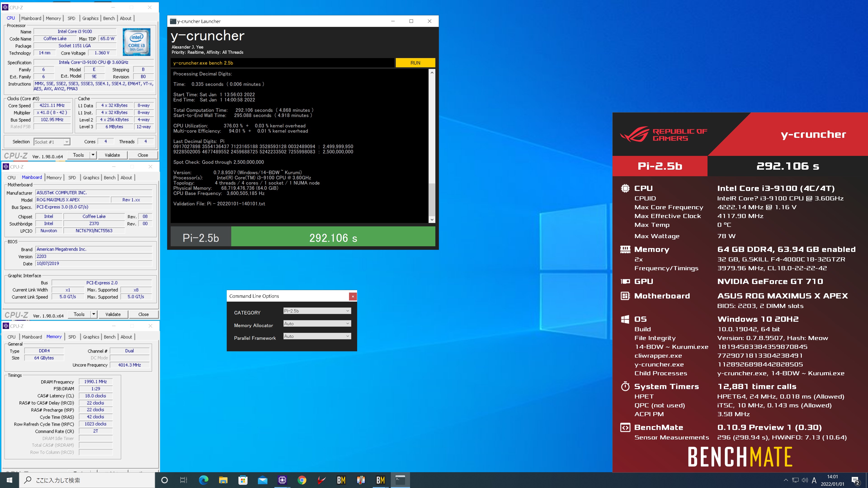The width and height of the screenshot is (868, 488).
Task: Open Cortana from the taskbar
Action: click(x=164, y=480)
